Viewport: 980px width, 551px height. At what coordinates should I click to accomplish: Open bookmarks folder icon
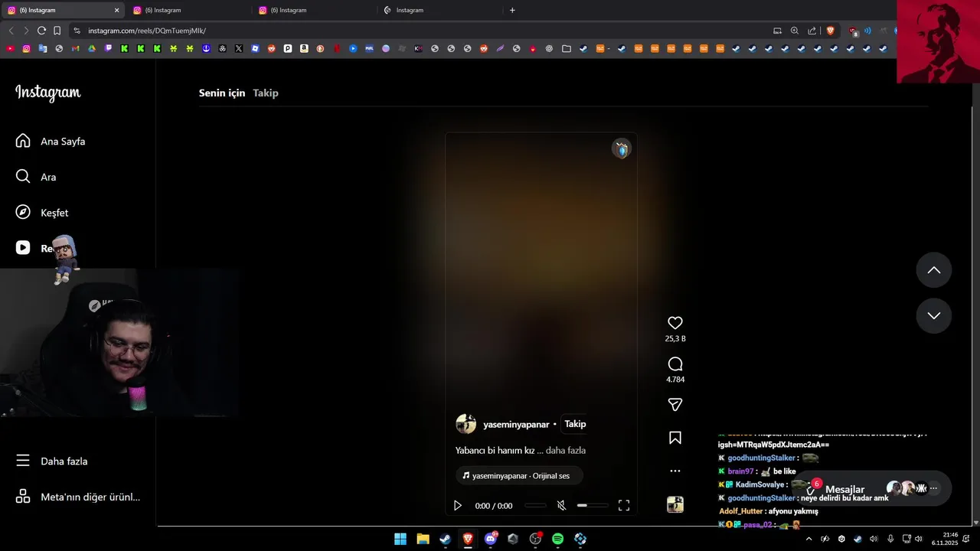click(566, 48)
